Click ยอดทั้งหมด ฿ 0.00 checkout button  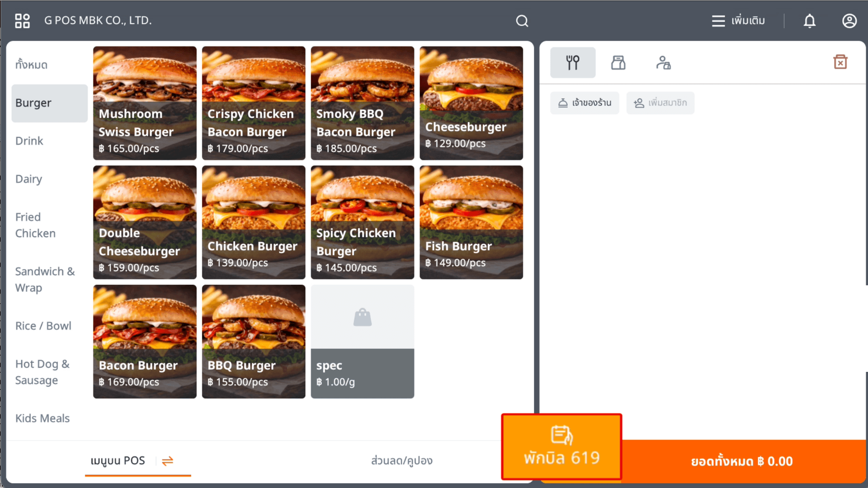tap(743, 461)
